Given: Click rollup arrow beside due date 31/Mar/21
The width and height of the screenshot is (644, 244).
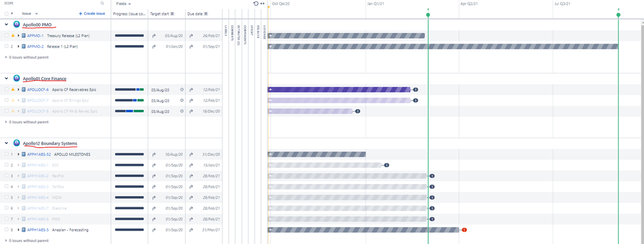Looking at the screenshot, I should coord(191,230).
